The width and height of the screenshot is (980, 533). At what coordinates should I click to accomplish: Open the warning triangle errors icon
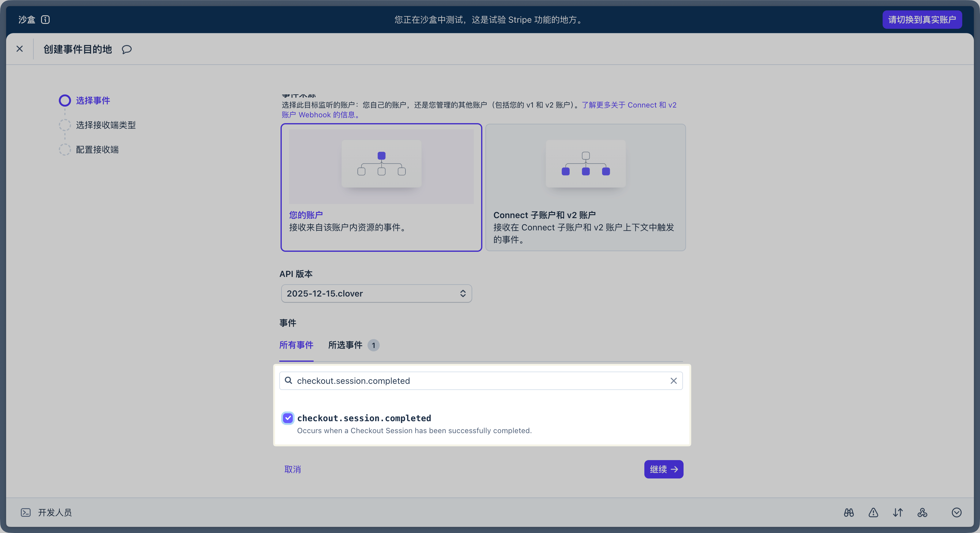[x=873, y=512]
